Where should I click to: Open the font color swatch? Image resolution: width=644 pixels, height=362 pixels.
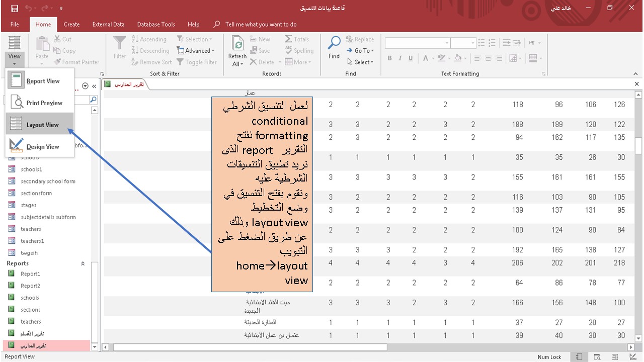click(425, 58)
